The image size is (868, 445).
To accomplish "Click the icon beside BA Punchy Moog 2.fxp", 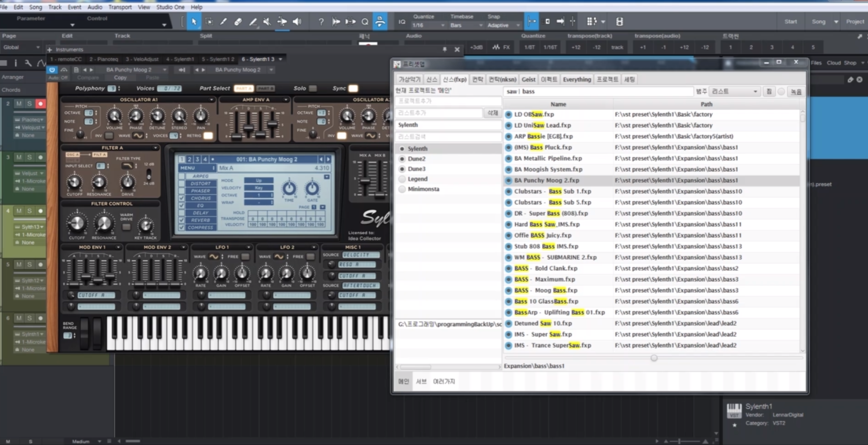I will tap(508, 181).
